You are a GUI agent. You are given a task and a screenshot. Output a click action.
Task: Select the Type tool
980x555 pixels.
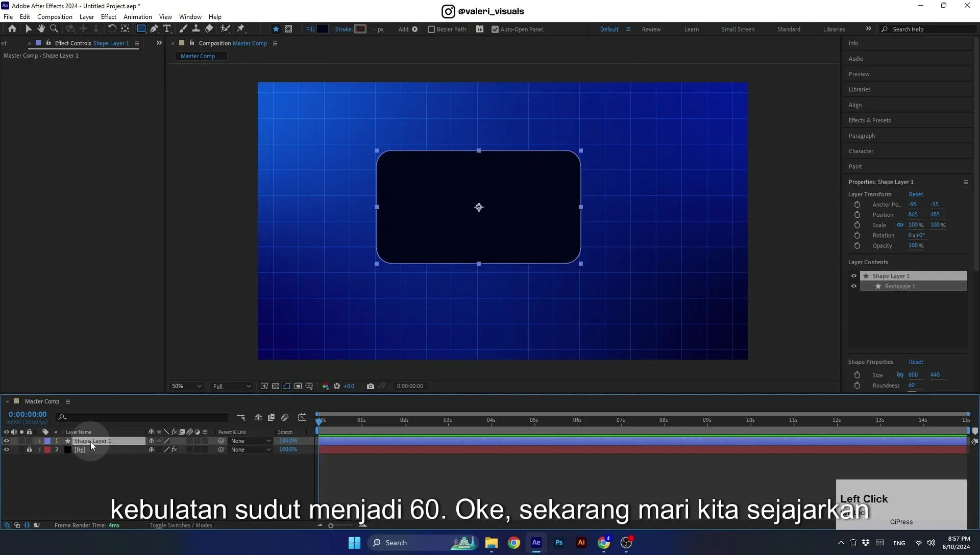click(x=167, y=29)
